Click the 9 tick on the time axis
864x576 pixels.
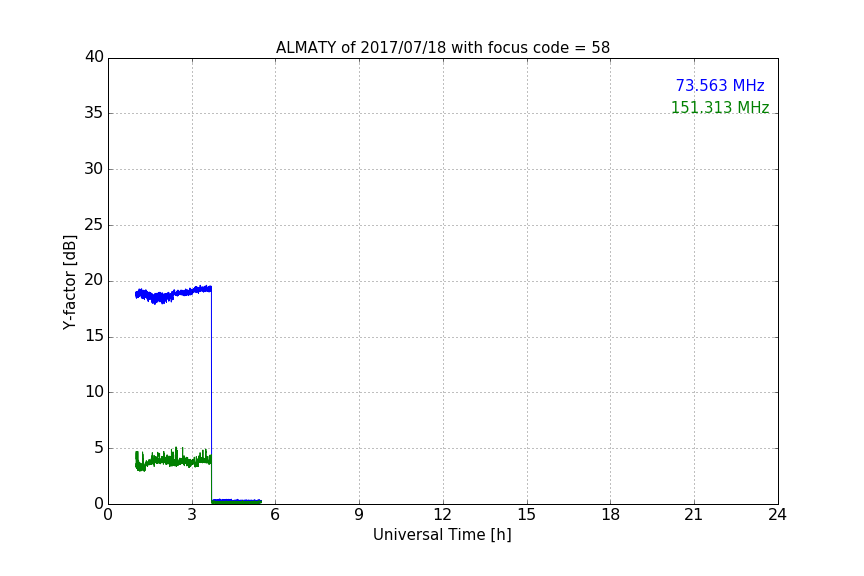359,515
